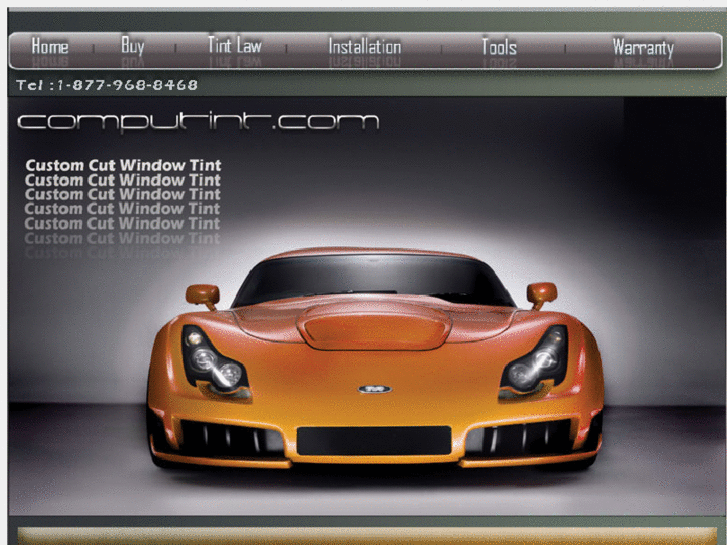727x545 pixels.
Task: Open the Tools page
Action: click(x=499, y=47)
